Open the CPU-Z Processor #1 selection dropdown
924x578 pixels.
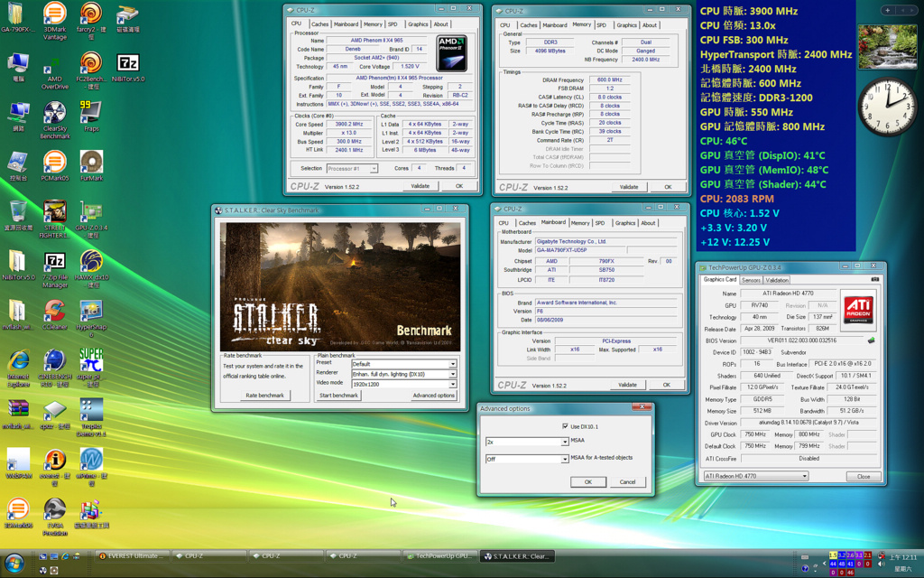(x=352, y=169)
